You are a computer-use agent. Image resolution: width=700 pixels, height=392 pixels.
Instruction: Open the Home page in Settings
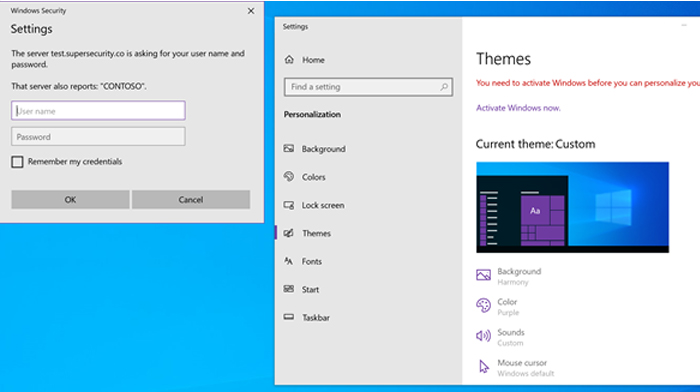[x=313, y=60]
